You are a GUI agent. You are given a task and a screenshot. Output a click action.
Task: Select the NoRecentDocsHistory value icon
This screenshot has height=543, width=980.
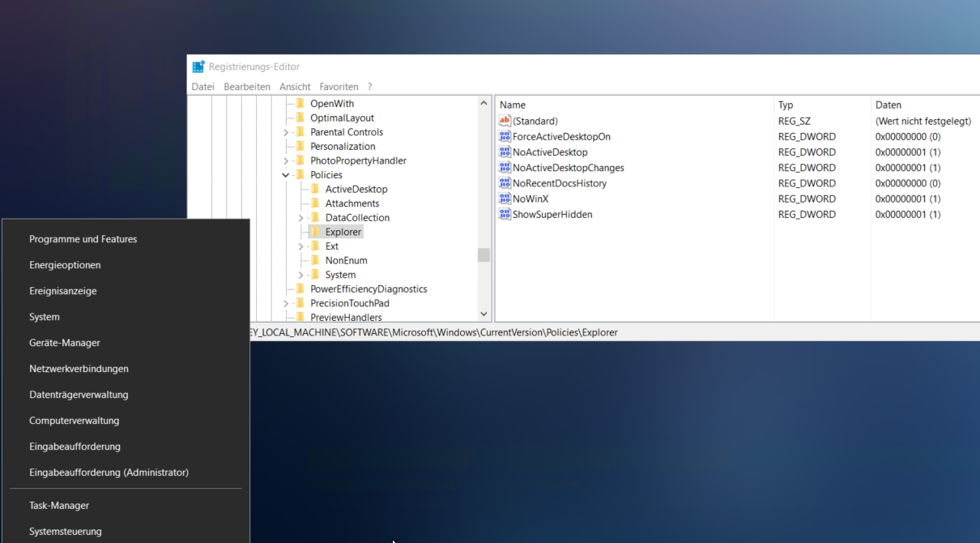tap(505, 183)
